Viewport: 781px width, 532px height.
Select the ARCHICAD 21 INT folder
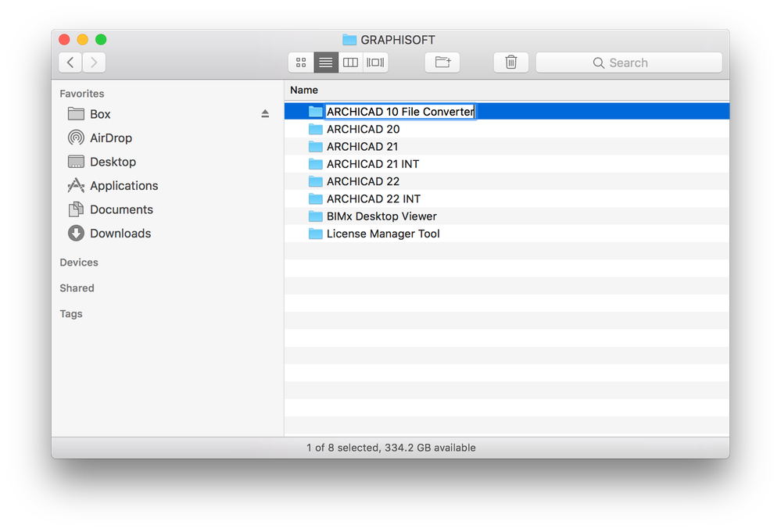[x=507, y=164]
